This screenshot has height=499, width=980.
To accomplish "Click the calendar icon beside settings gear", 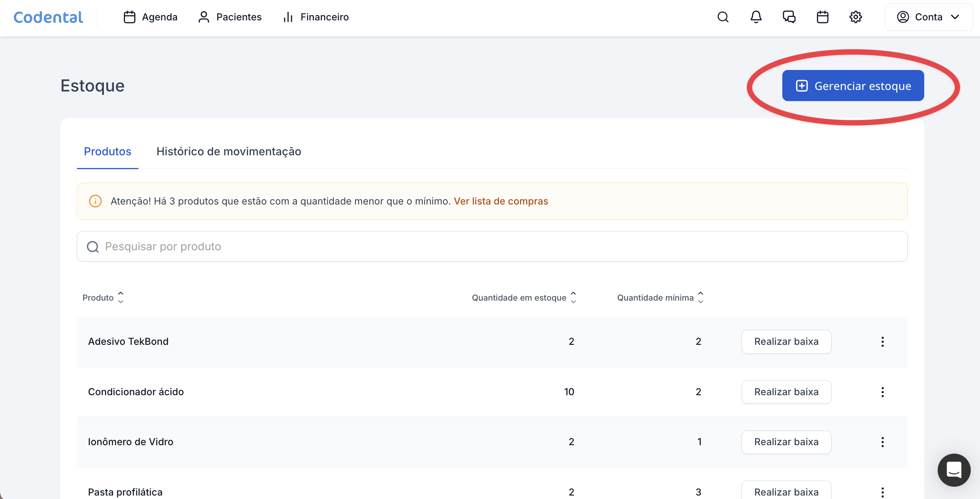I will click(x=822, y=17).
